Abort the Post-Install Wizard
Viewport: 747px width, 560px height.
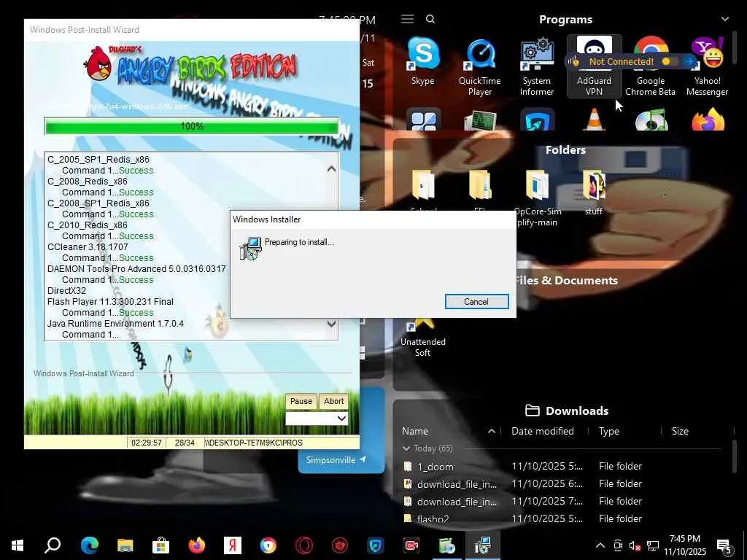click(x=333, y=401)
